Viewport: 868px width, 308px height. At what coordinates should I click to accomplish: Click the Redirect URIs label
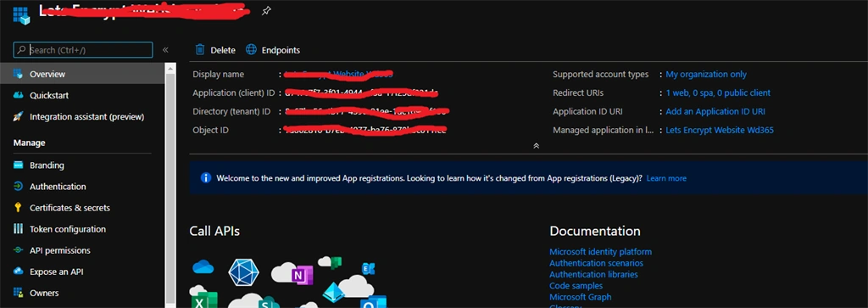pyautogui.click(x=578, y=92)
